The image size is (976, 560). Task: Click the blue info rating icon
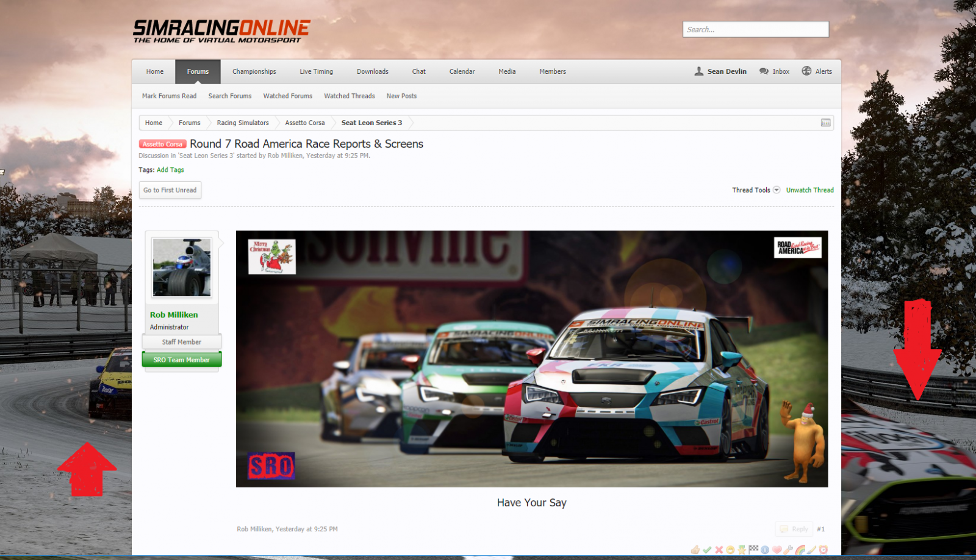[765, 550]
